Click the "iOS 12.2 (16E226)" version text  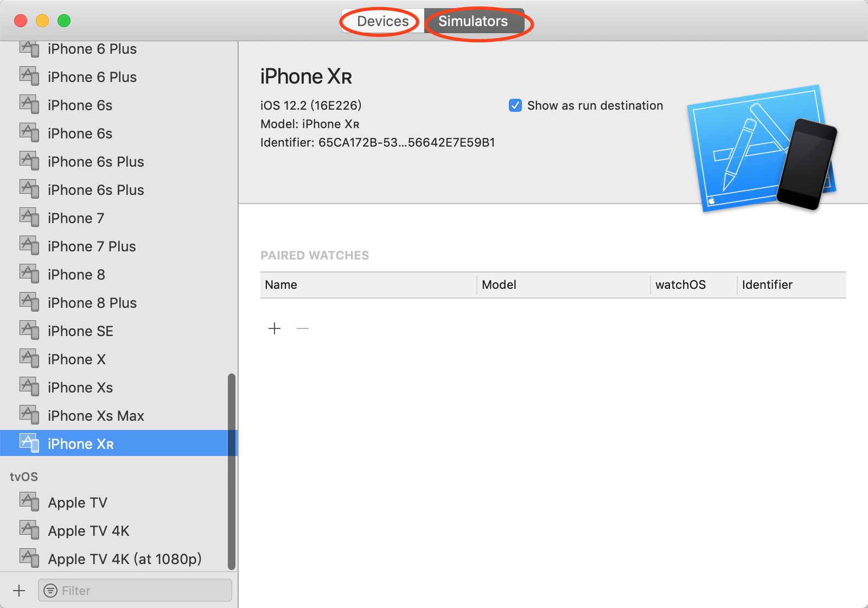(x=311, y=105)
